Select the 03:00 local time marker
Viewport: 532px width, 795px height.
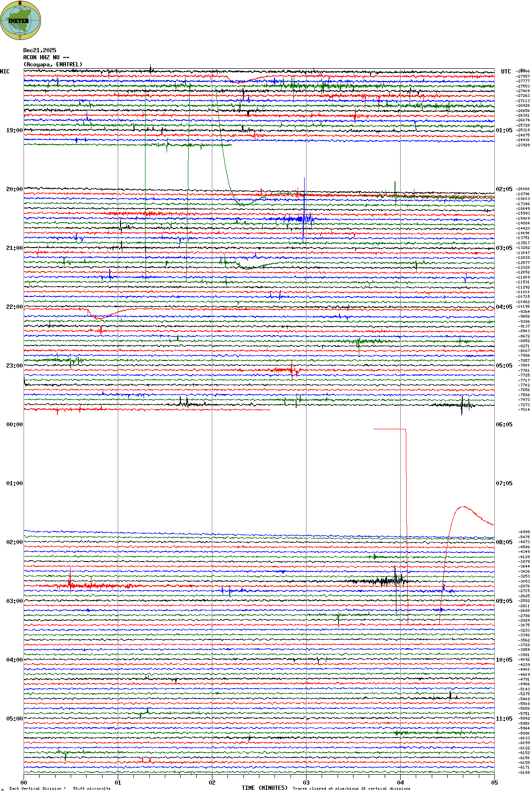tap(14, 601)
